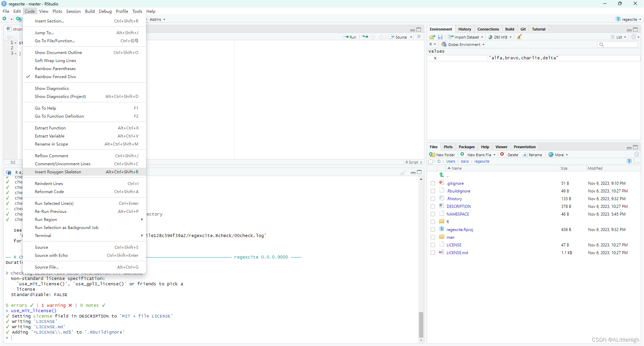Click the console vertical scrollbar thumb
644x346 pixels.
421,325
